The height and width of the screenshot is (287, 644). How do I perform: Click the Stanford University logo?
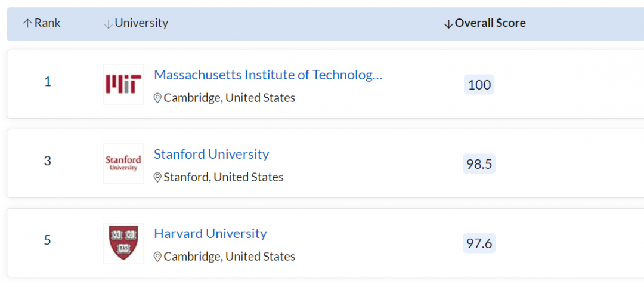pyautogui.click(x=123, y=163)
